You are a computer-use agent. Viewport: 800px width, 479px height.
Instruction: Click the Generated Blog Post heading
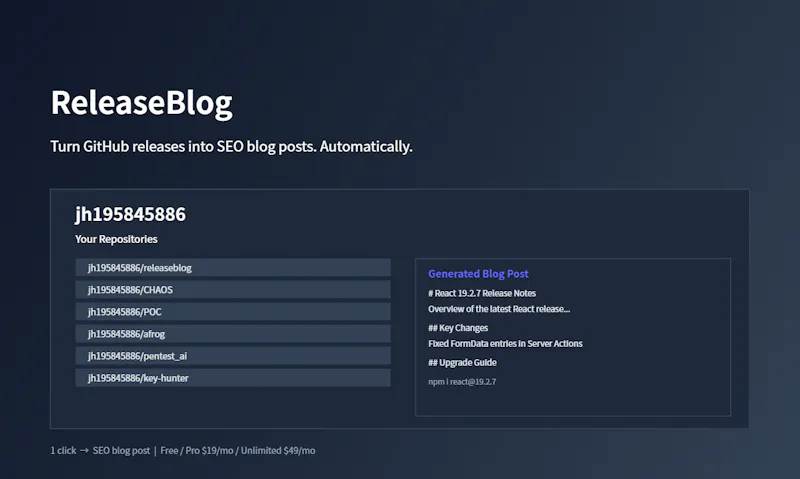pyautogui.click(x=478, y=274)
